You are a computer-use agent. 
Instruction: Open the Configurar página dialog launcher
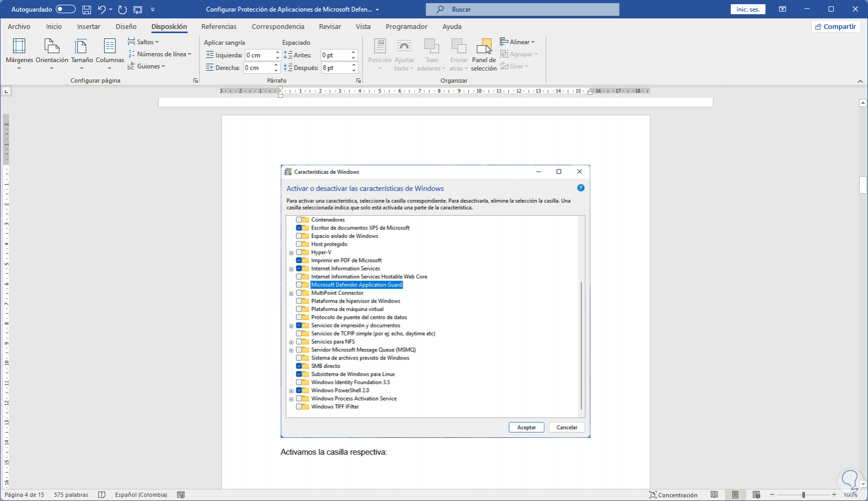tap(196, 81)
